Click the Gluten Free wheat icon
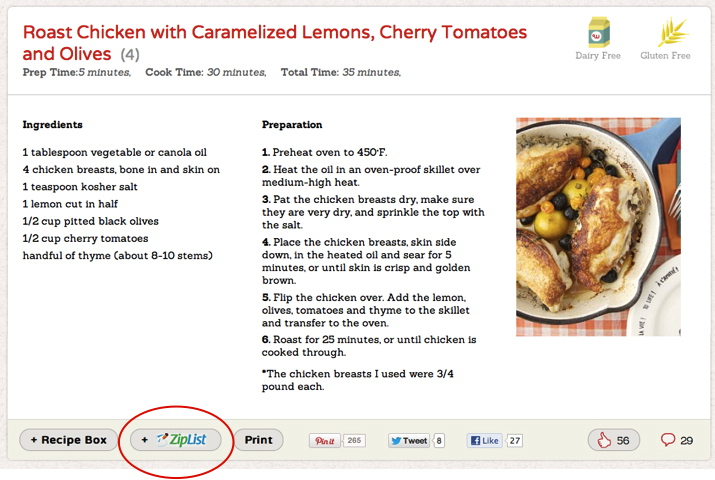 [x=665, y=33]
